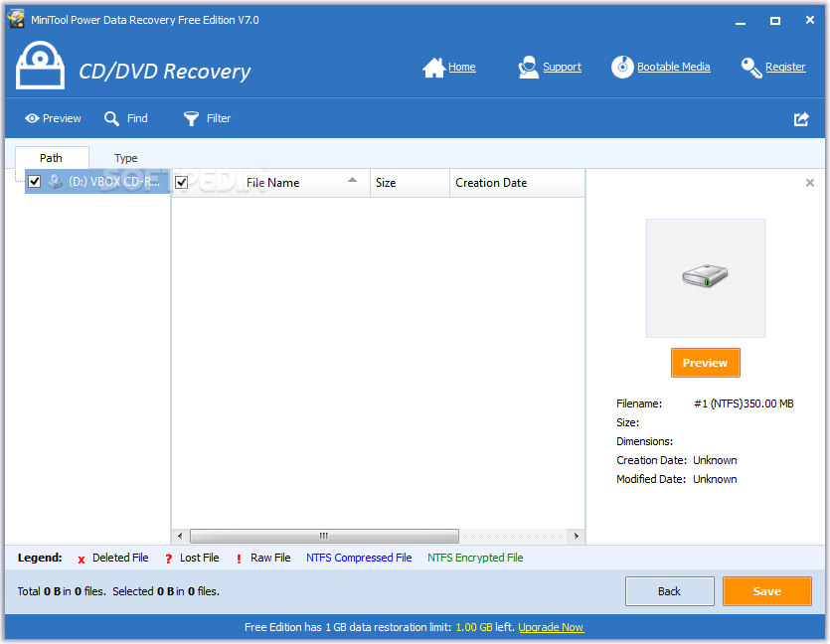Click the Preview toolbar label
The height and width of the screenshot is (644, 830).
tap(62, 118)
